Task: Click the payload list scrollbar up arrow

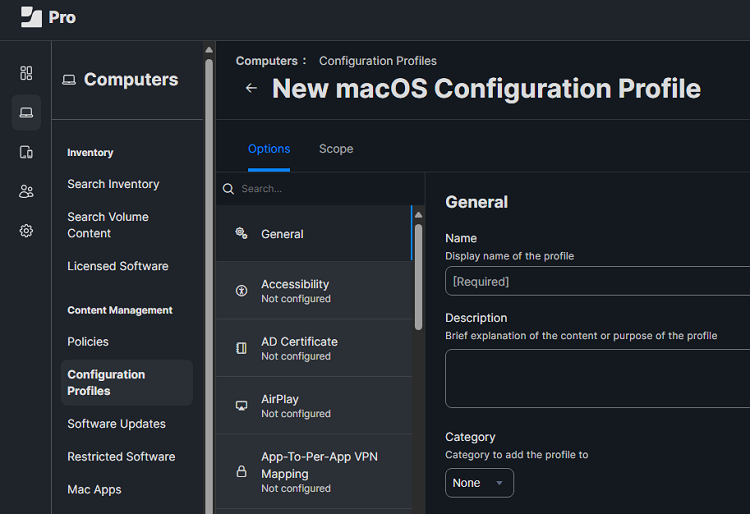Action: pyautogui.click(x=418, y=214)
